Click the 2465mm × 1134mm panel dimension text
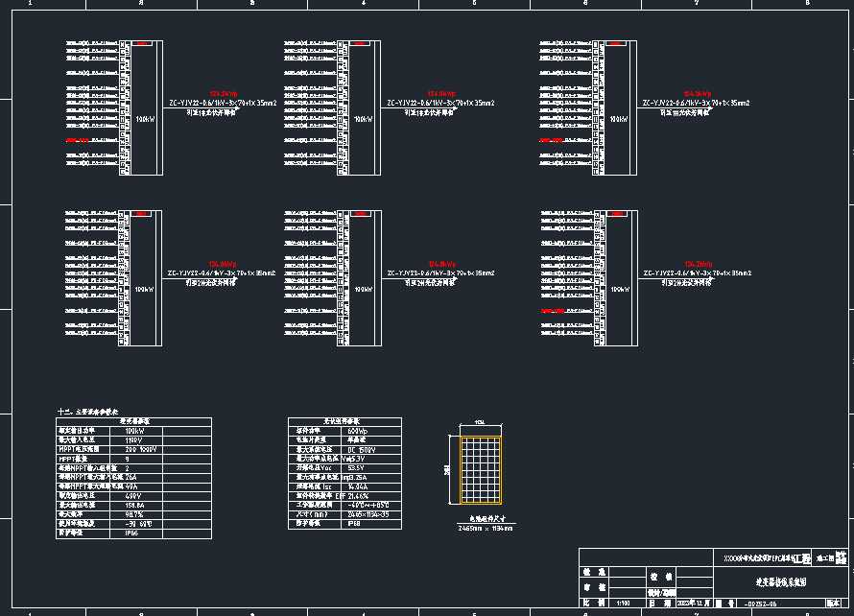 tap(484, 528)
